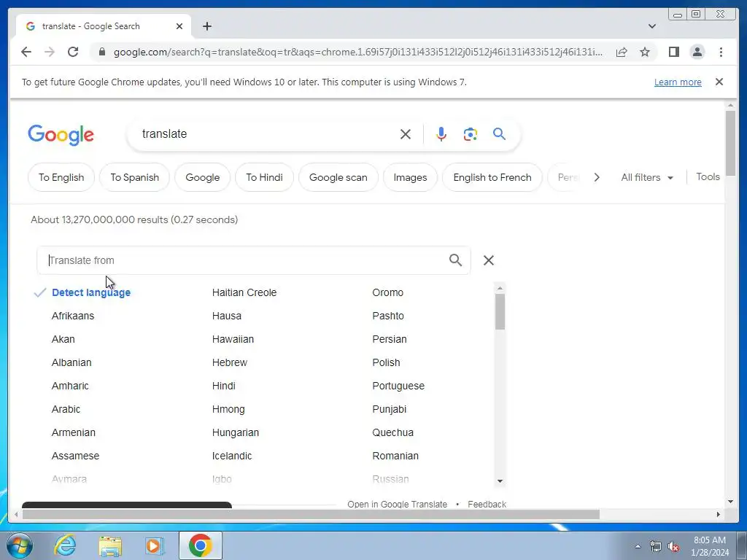Show hidden system tray icons
Viewport: 747px width, 560px height.
[638, 546]
